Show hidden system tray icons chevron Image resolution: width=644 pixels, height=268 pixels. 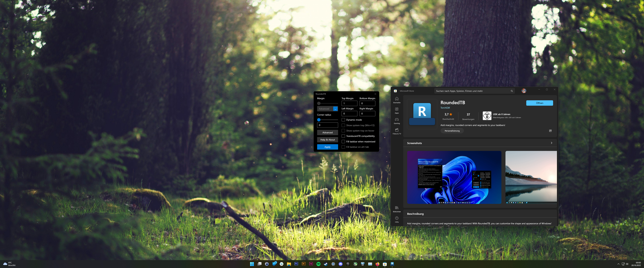[618, 264]
